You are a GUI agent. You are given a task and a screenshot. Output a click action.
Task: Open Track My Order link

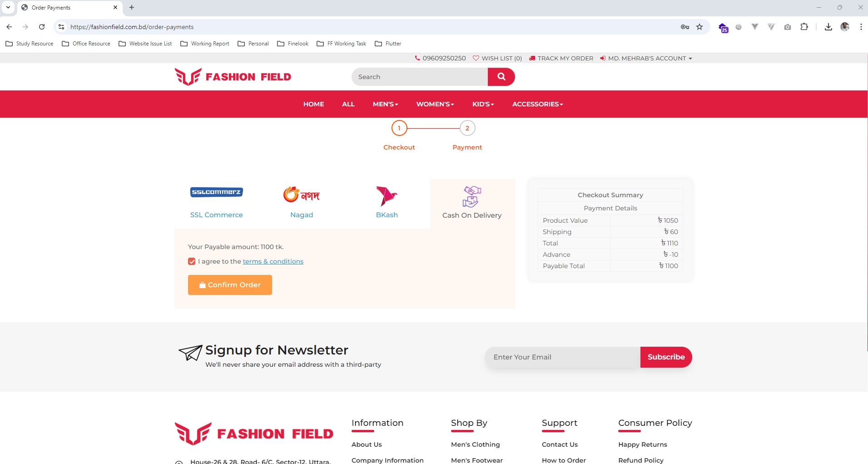tap(561, 58)
